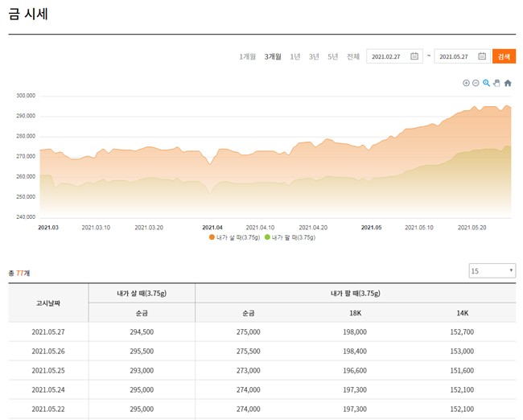Select the 5년 period tab
The height and width of the screenshot is (420, 523).
tap(332, 56)
